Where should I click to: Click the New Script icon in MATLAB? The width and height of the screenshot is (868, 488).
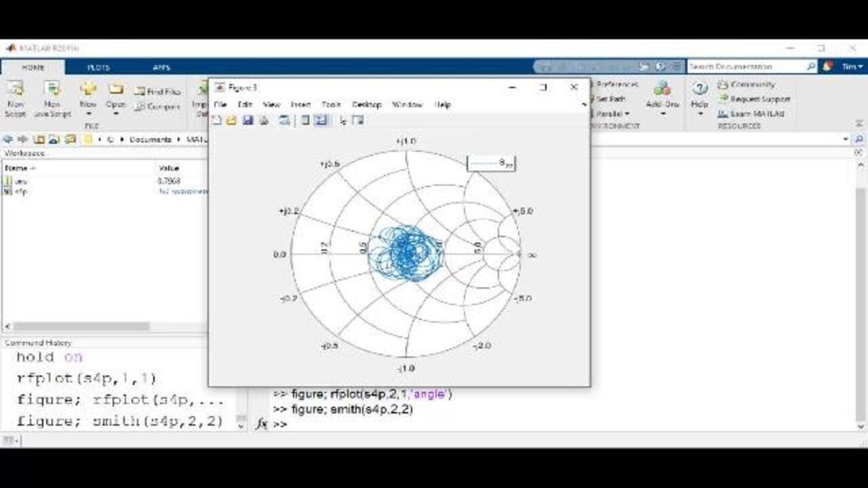(15, 89)
